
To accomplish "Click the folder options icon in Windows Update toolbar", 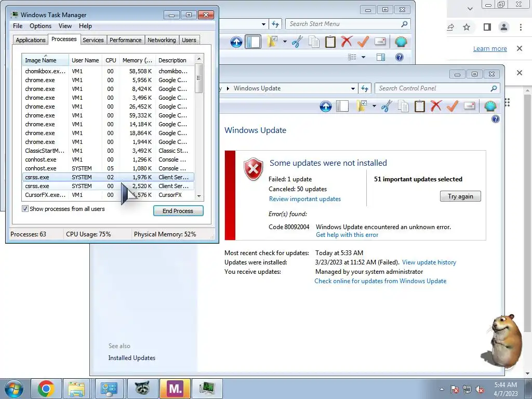I will coord(362,106).
